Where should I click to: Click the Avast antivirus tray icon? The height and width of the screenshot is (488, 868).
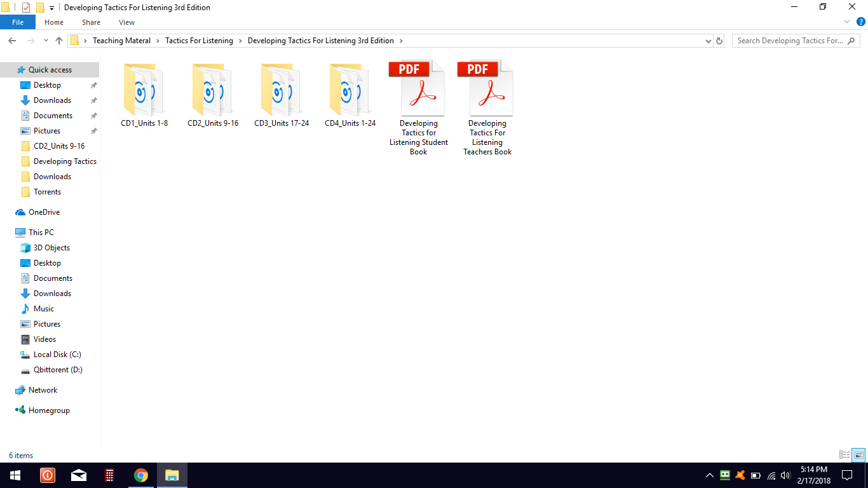[740, 475]
